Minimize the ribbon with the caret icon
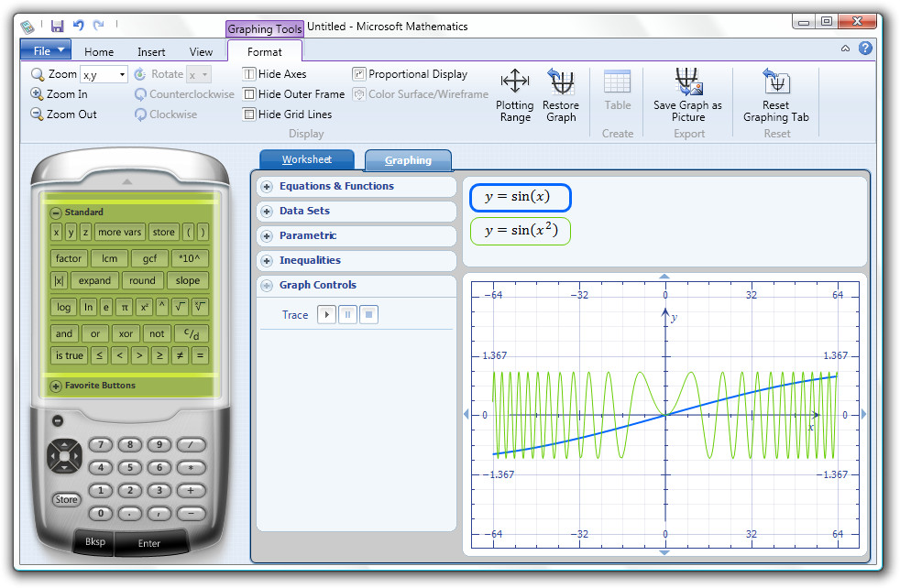Image resolution: width=900 pixels, height=588 pixels. [x=846, y=49]
